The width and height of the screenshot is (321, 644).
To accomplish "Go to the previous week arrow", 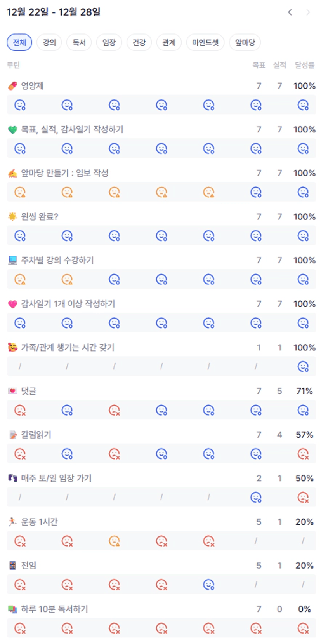I will coord(290,12).
